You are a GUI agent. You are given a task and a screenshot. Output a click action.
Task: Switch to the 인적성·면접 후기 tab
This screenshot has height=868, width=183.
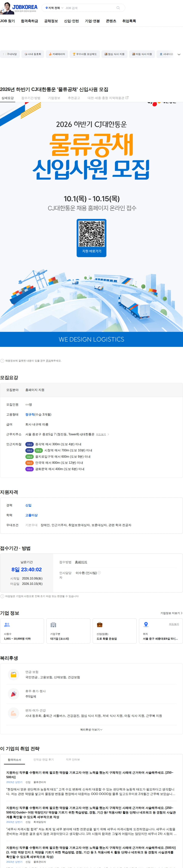[43, 759]
